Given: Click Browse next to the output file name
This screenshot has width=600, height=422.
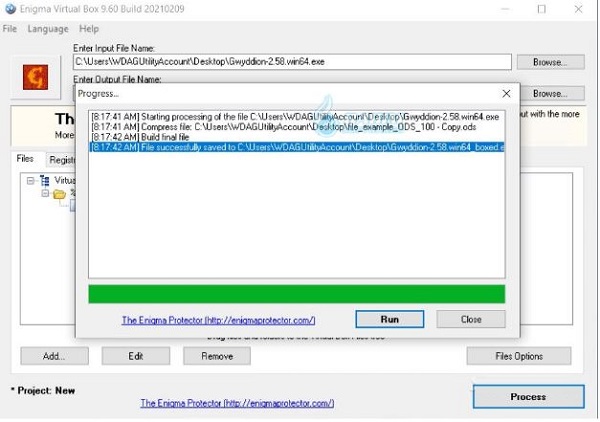Looking at the screenshot, I should tap(551, 93).
